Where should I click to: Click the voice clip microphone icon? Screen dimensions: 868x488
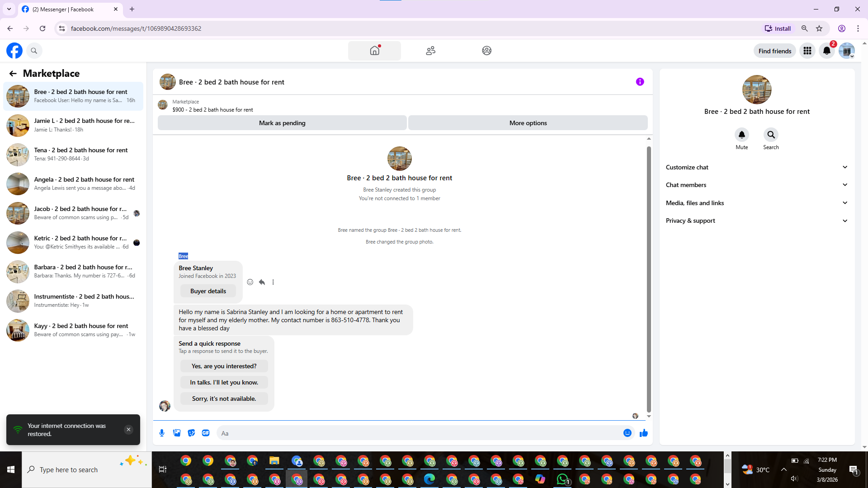(x=162, y=433)
